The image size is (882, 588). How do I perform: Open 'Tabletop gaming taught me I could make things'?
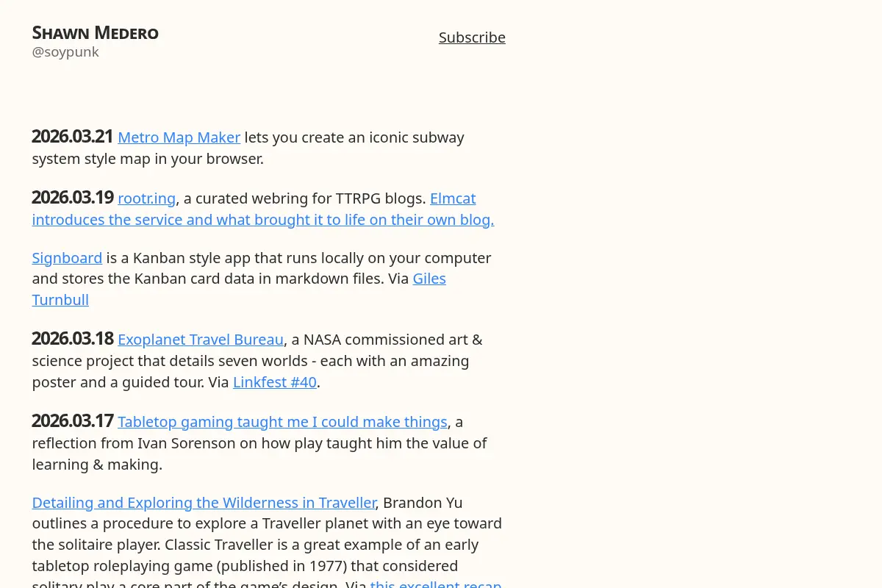[282, 422]
